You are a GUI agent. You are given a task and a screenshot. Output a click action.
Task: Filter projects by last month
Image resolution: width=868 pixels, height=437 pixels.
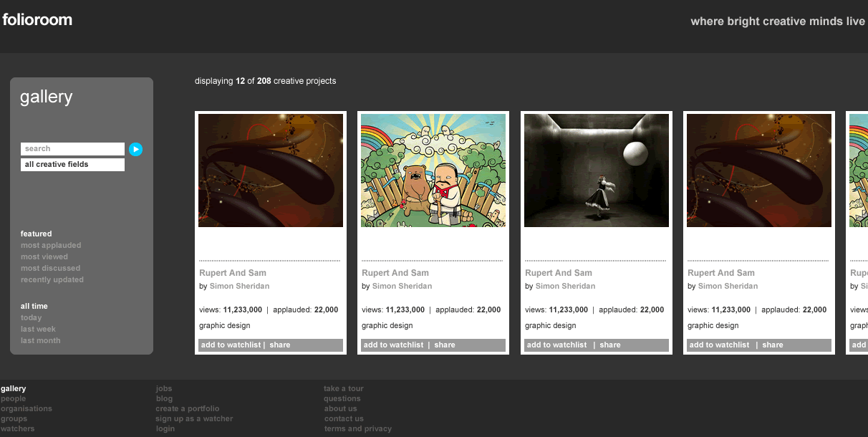point(40,341)
